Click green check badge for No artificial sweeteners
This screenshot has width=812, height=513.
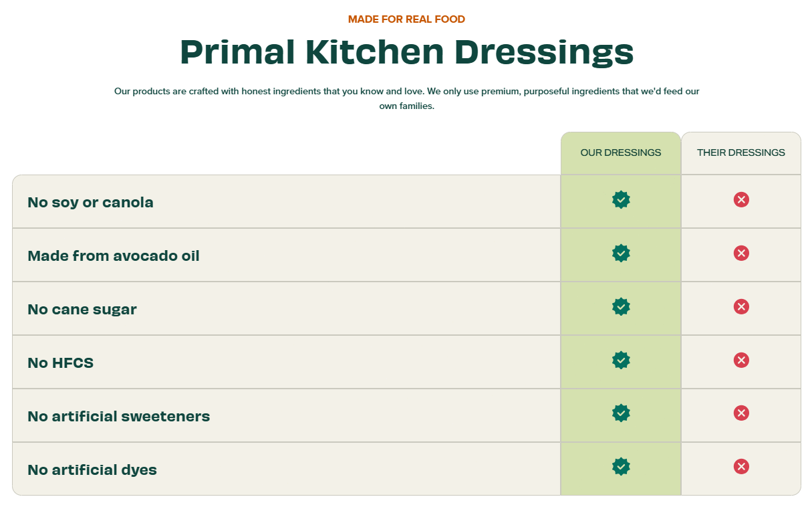(621, 413)
